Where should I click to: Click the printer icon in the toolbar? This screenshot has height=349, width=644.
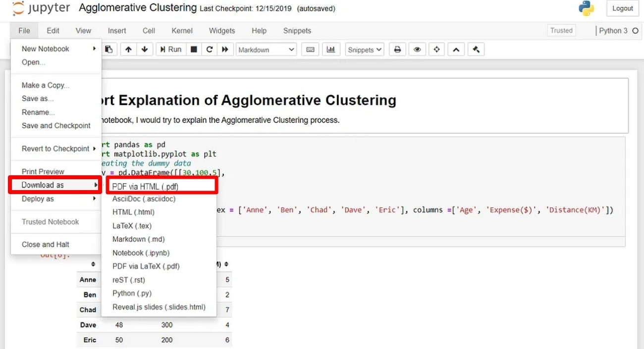[x=397, y=50]
